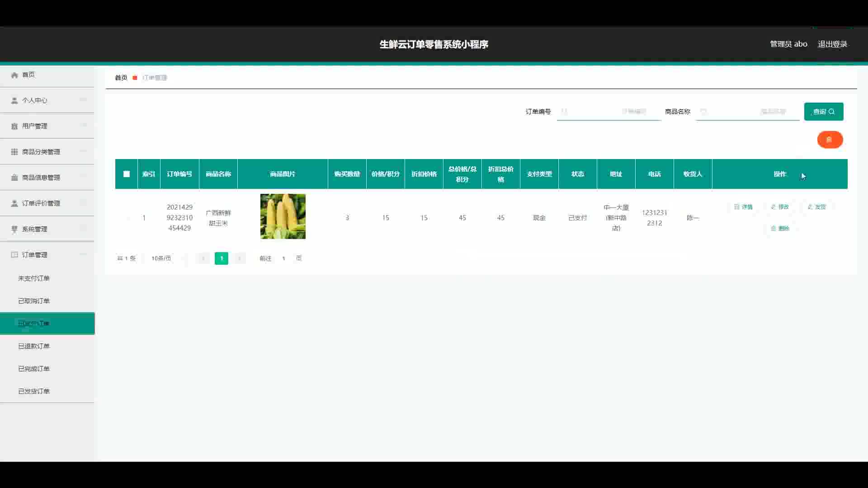Open the 10条/页 page size dropdown
The width and height of the screenshot is (868, 488).
coord(161,258)
